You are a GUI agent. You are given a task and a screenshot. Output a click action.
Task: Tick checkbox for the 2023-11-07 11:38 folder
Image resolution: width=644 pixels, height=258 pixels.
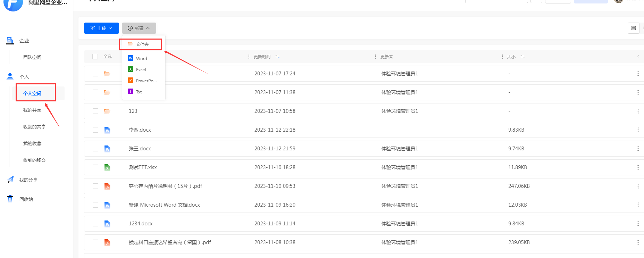[x=95, y=92]
